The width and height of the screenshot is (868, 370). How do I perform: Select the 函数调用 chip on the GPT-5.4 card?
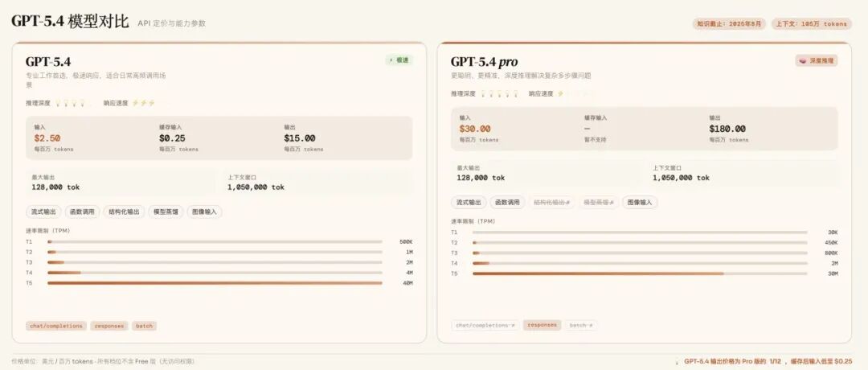pyautogui.click(x=83, y=212)
